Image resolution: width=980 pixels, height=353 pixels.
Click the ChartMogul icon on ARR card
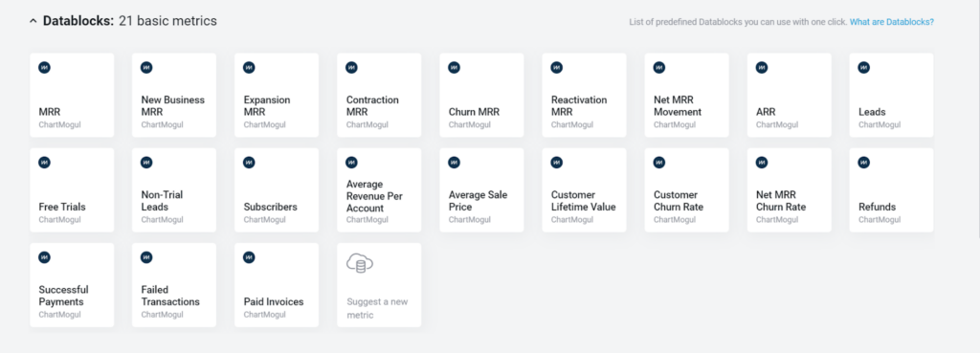tap(762, 68)
